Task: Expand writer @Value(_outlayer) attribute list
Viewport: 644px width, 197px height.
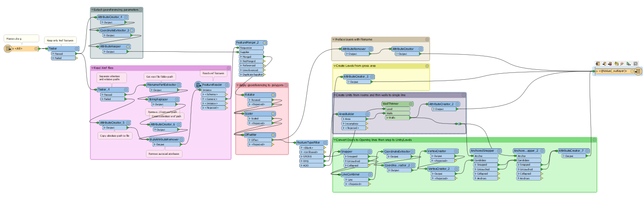Action: click(597, 71)
